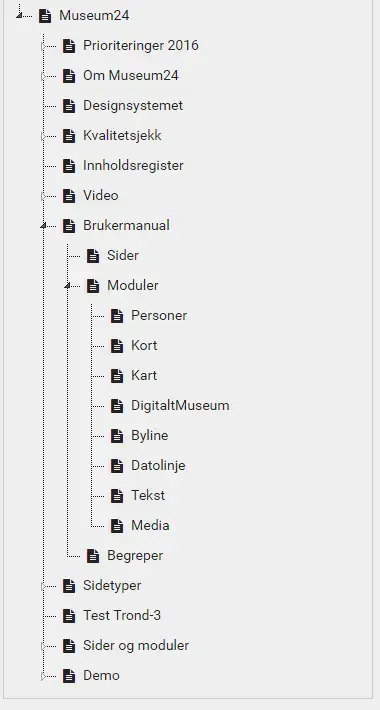This screenshot has height=710, width=380.
Task: Open the Demo page
Action: tap(101, 676)
